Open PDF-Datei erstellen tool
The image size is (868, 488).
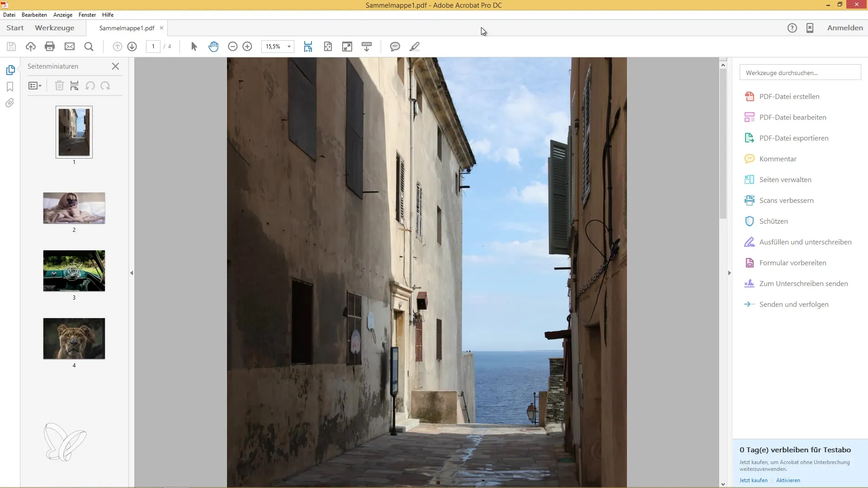789,97
